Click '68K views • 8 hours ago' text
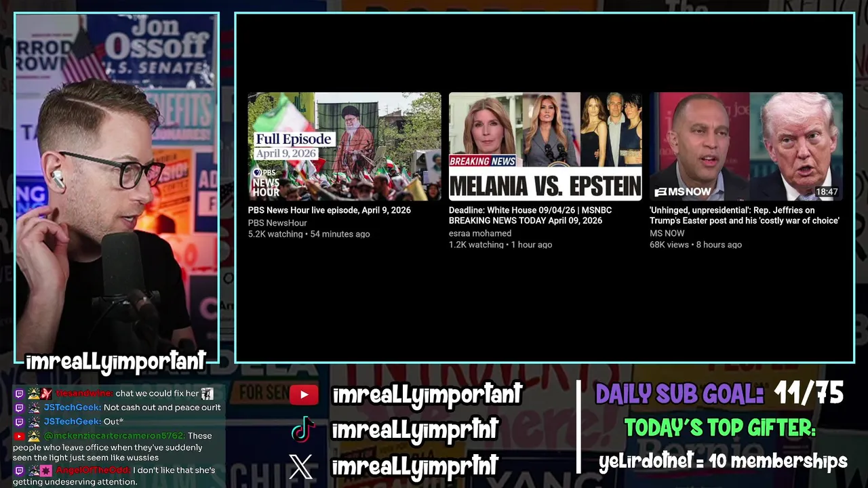The image size is (868, 488). (x=696, y=245)
